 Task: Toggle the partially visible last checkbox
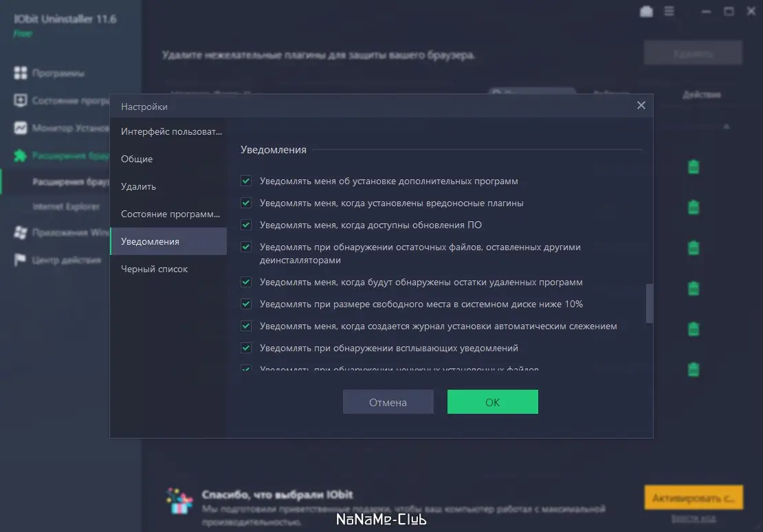pos(246,368)
